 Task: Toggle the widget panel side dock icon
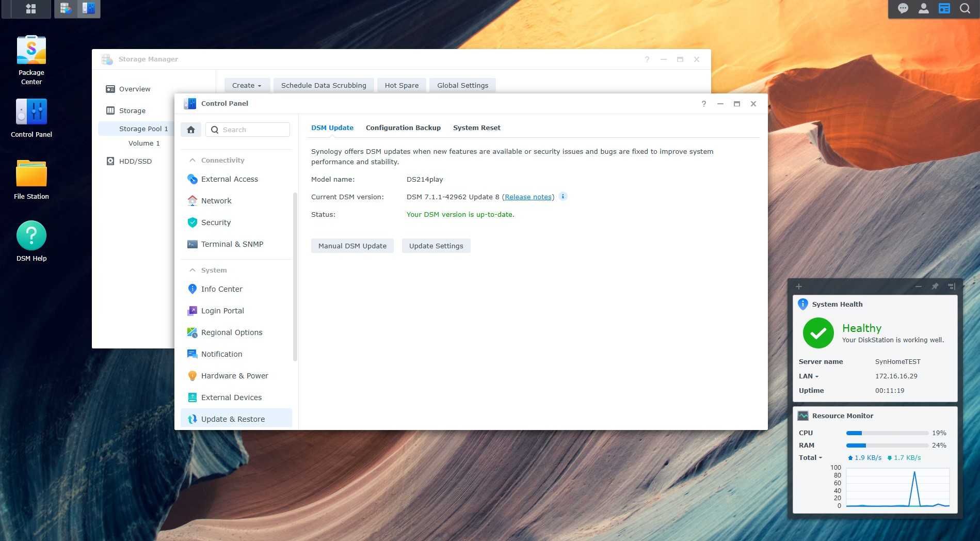coord(952,287)
